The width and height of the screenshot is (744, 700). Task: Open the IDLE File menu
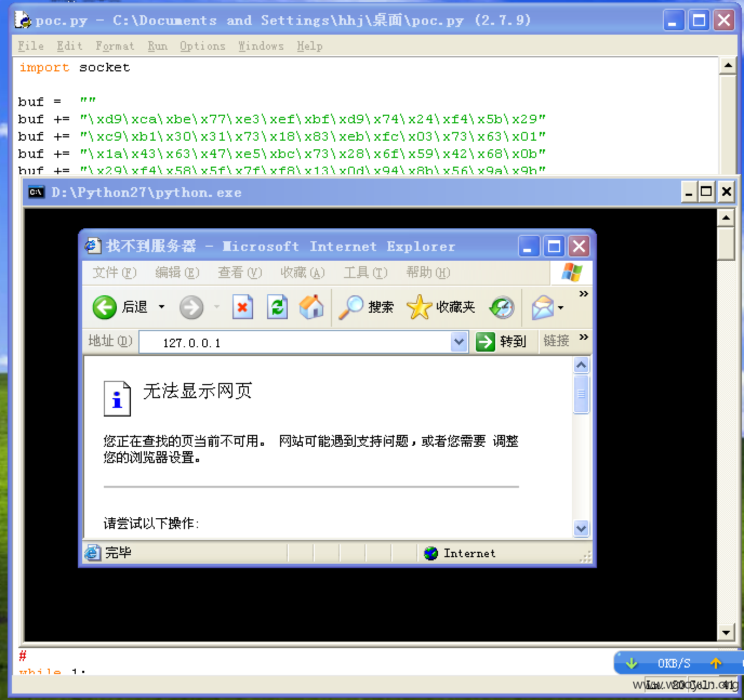(x=31, y=46)
